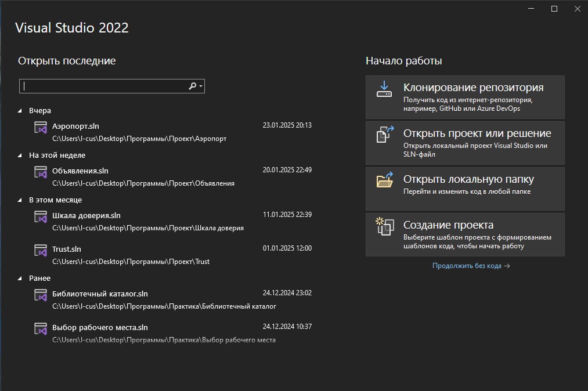Open Выбор рабочего места.sln from recent list
This screenshot has height=391, width=588.
(x=100, y=327)
